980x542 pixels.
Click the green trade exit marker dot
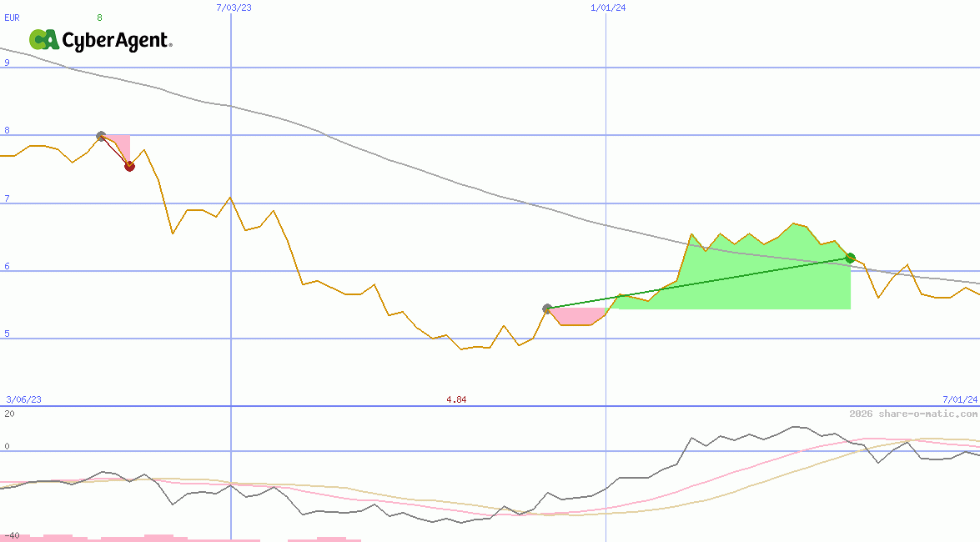click(x=850, y=258)
